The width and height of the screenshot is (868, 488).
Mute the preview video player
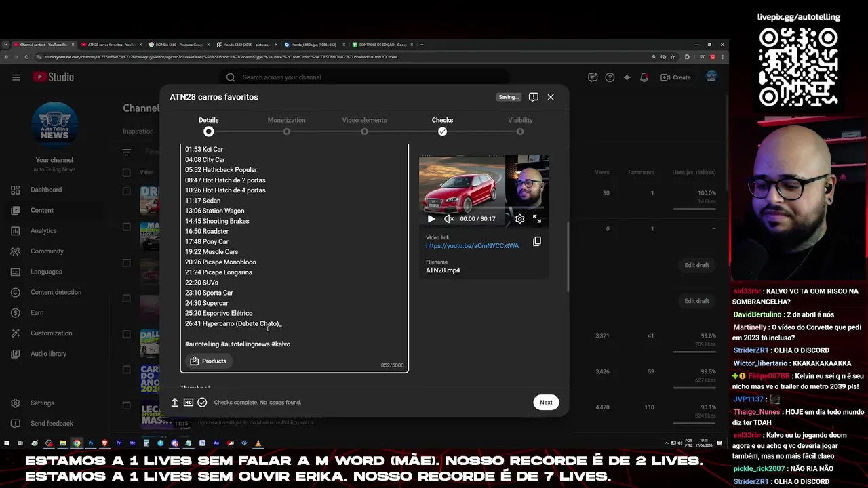click(x=448, y=219)
